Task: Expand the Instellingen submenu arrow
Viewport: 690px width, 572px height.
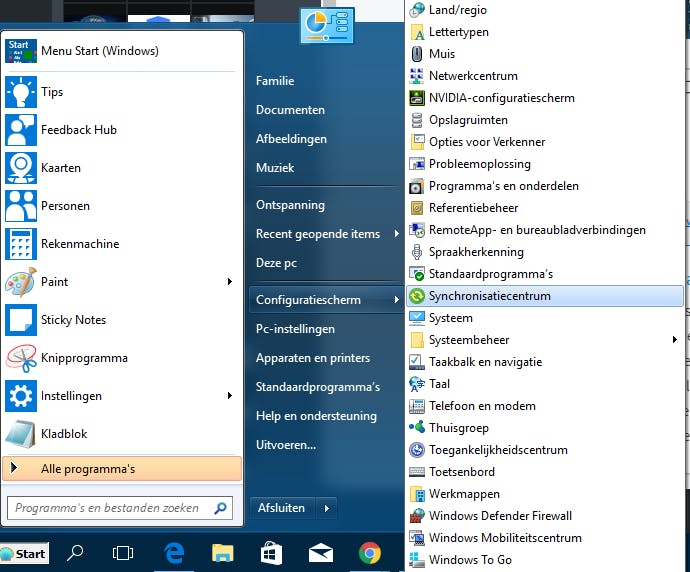Action: point(229,396)
